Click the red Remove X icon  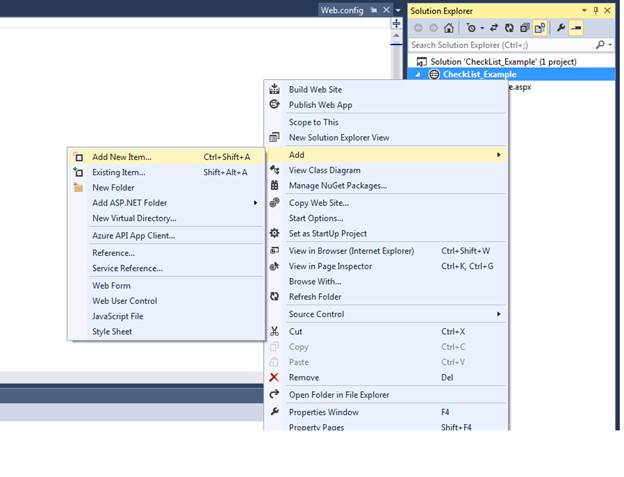(x=274, y=377)
